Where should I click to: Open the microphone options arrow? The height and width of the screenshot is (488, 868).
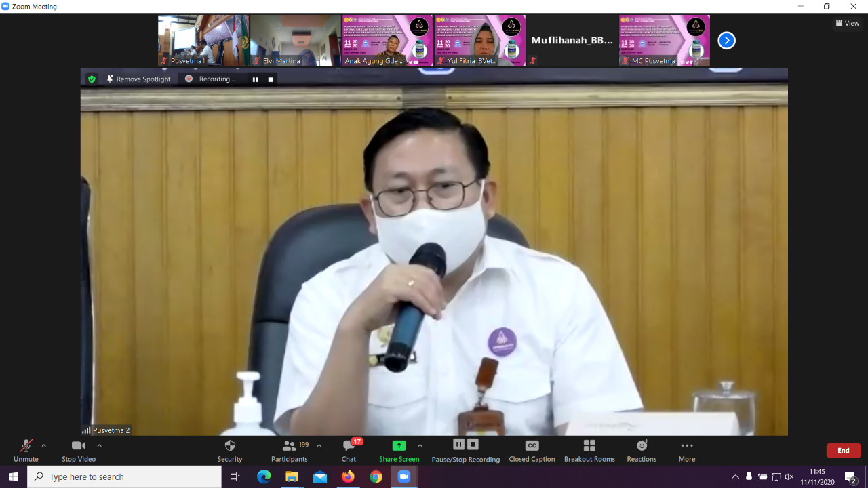43,446
